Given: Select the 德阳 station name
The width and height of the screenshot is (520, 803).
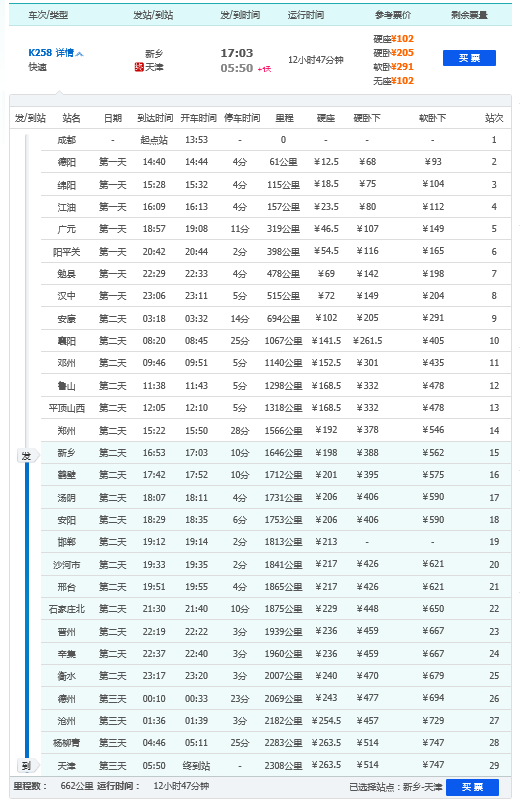Looking at the screenshot, I should (67, 162).
